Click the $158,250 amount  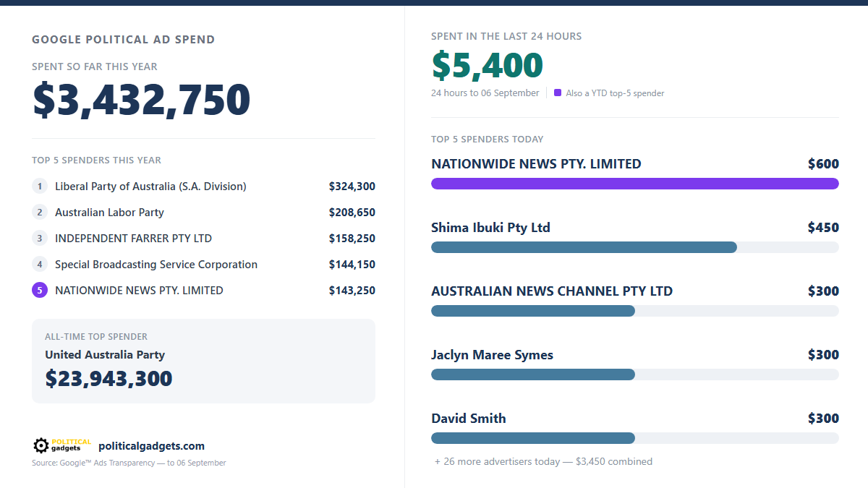pos(352,239)
